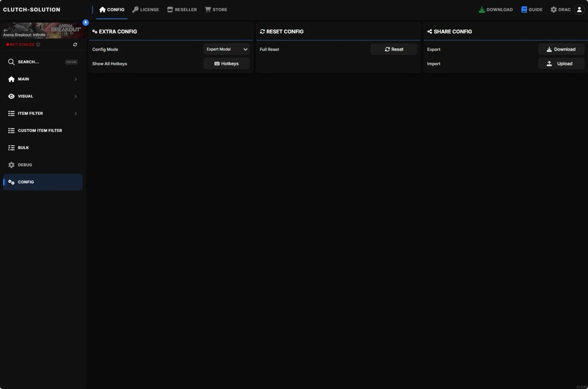
Task: Expand the Main sidebar section chevron
Action: tap(75, 79)
